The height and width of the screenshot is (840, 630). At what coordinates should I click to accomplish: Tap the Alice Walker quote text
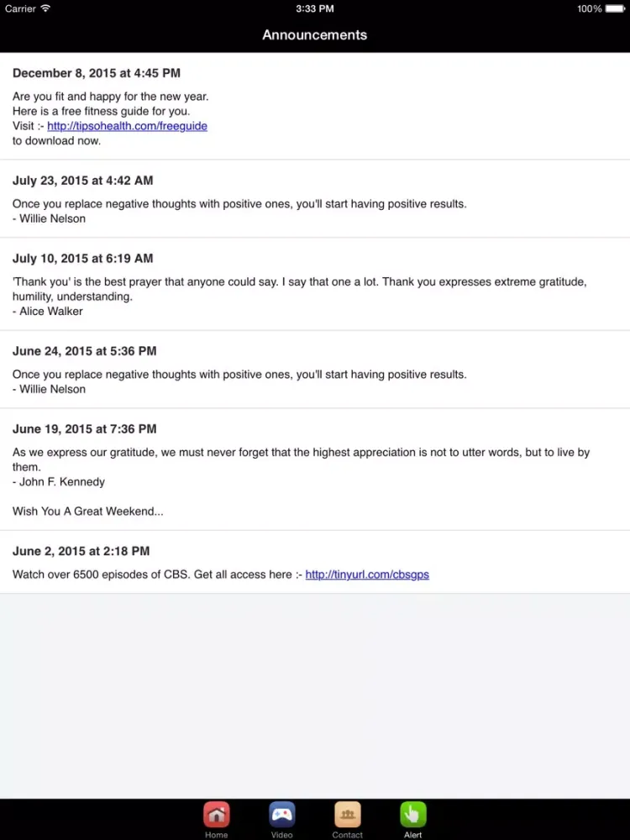[300, 289]
